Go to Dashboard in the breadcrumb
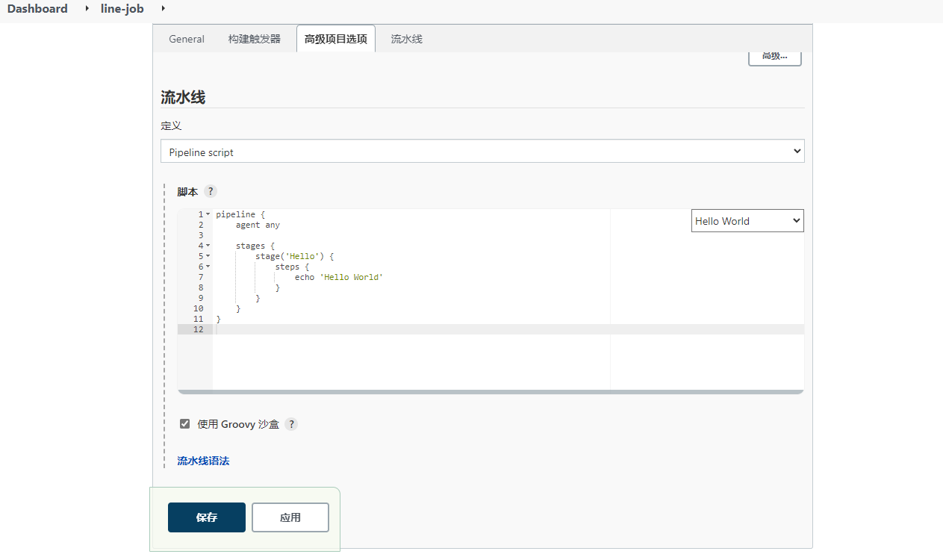The image size is (943, 560). pyautogui.click(x=37, y=9)
